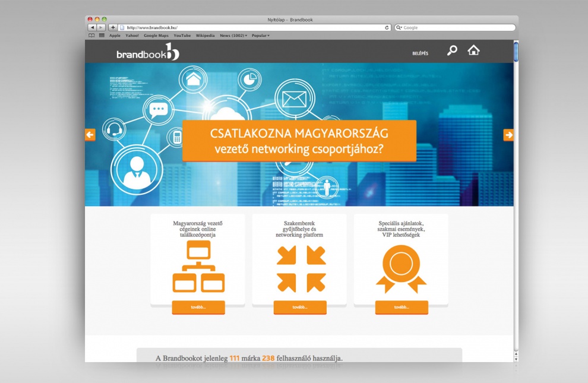Click the Google search field

tap(455, 27)
